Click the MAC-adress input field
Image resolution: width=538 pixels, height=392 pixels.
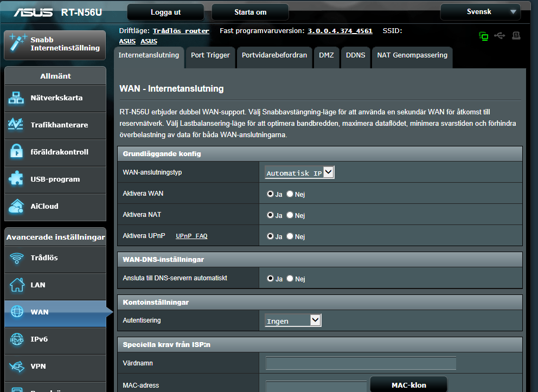click(x=316, y=386)
